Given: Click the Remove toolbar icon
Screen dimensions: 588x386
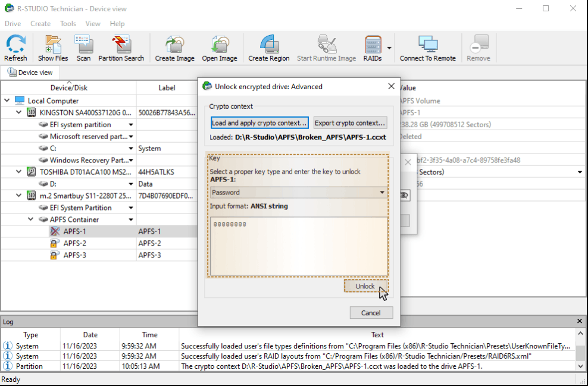Looking at the screenshot, I should coord(478,48).
